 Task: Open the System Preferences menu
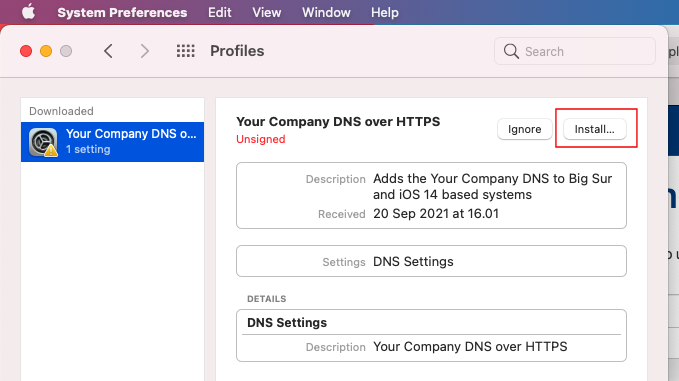point(122,12)
